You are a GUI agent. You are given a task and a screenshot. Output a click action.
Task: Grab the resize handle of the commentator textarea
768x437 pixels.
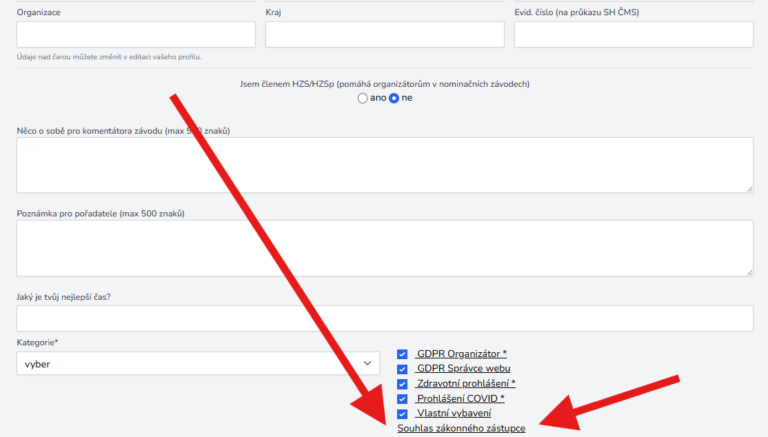(x=748, y=188)
